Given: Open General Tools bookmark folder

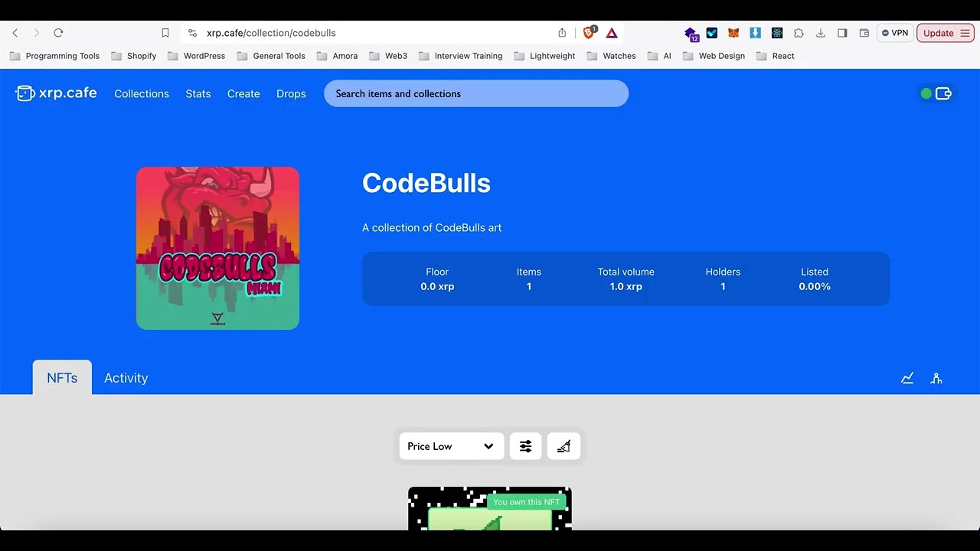Looking at the screenshot, I should point(272,56).
